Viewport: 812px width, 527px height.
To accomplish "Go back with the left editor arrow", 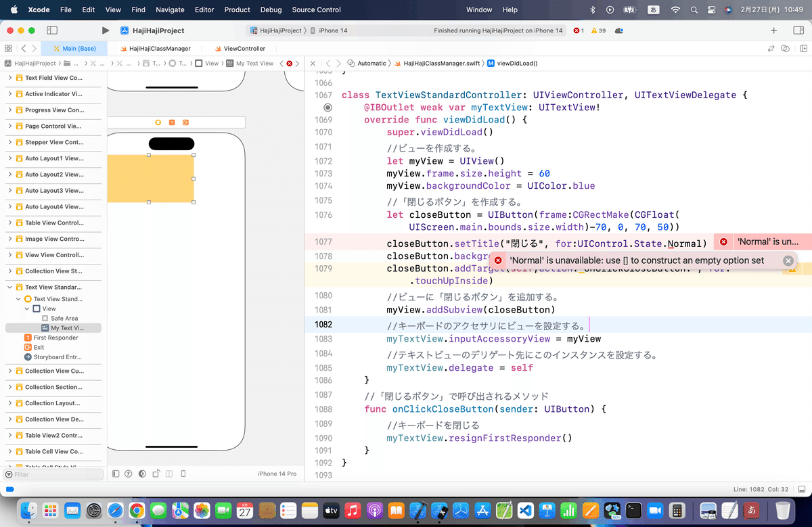I will 23,49.
